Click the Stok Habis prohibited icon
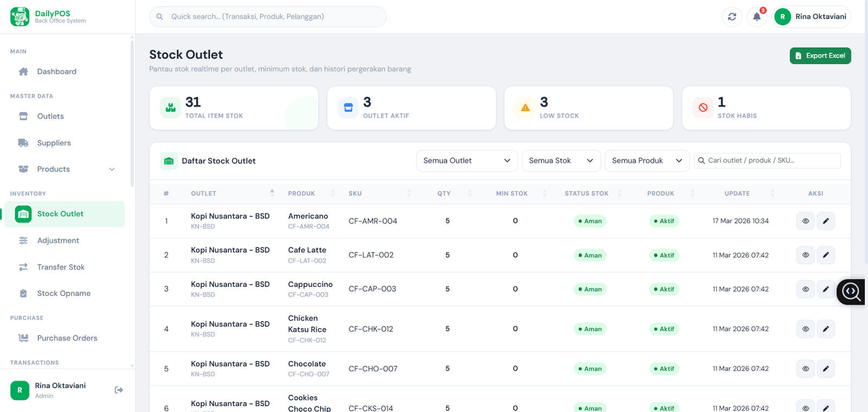 coord(703,107)
